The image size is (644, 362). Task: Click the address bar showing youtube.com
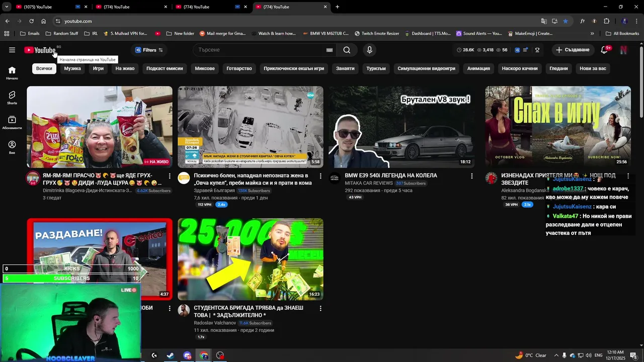[x=297, y=21]
